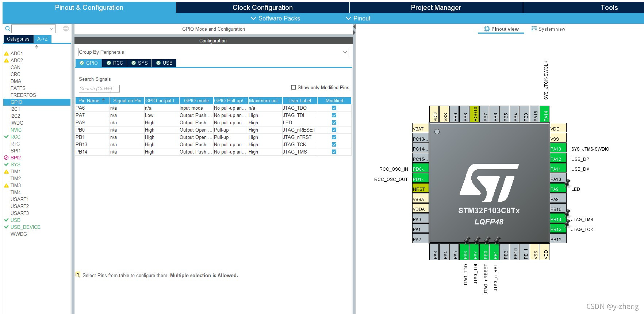Select pin PB1 on the chip
Image resolution: width=644 pixels, height=314 pixels.
coord(495,252)
